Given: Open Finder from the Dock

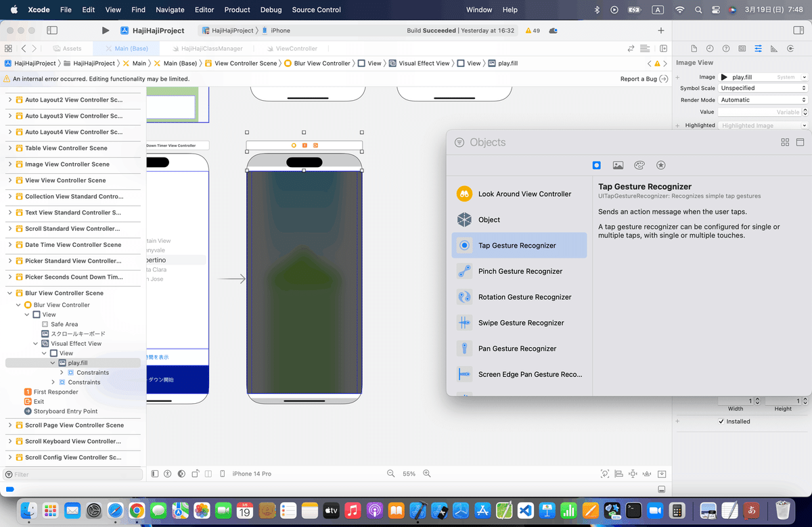Looking at the screenshot, I should [x=28, y=509].
